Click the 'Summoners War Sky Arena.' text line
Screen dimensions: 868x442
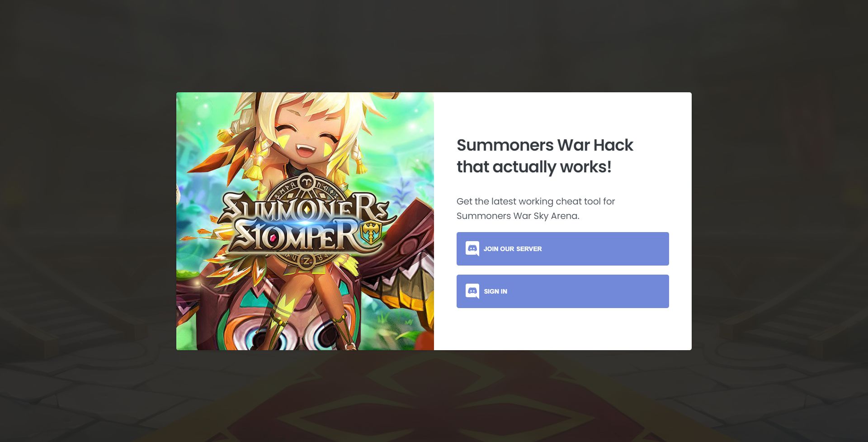518,216
